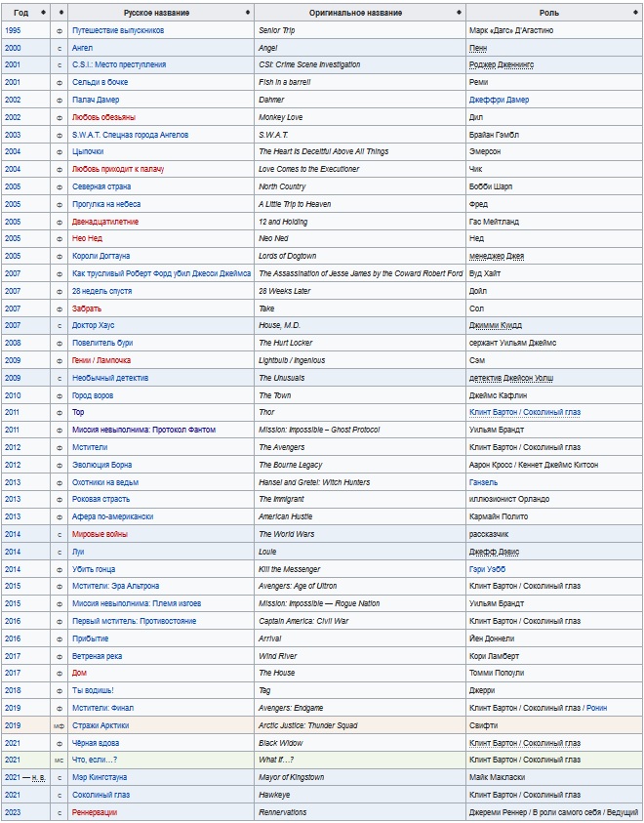
Task: Open red link Мировые войны
Action: point(100,534)
